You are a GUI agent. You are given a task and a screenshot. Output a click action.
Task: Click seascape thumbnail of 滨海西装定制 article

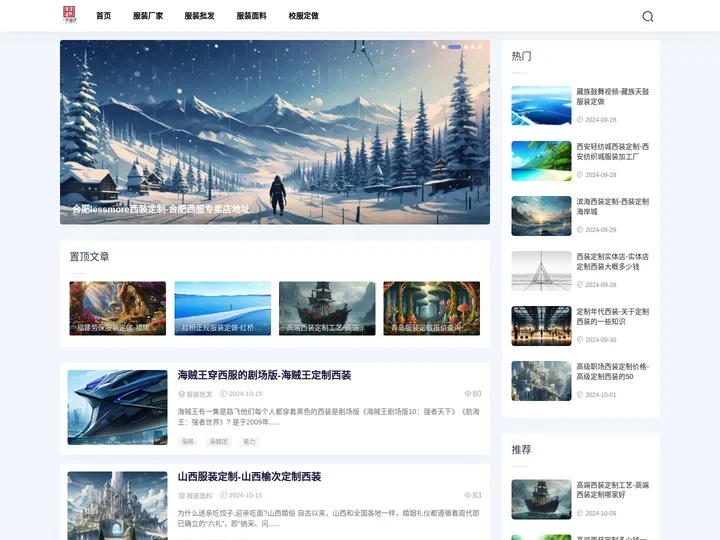[x=541, y=216]
